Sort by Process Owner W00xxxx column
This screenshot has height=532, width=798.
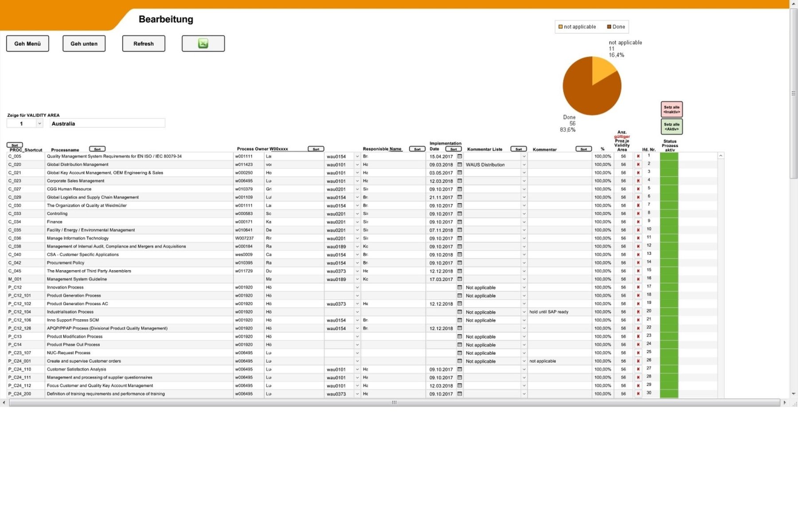[316, 149]
